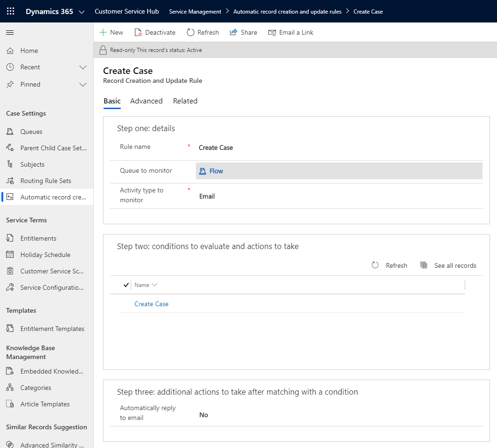Expand the Pinned section chevron
This screenshot has width=497, height=448.
[x=83, y=84]
